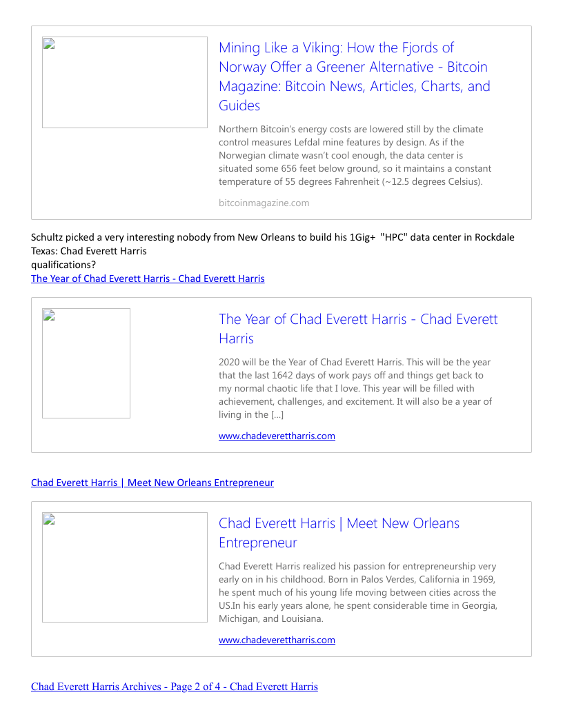This screenshot has height=728, width=563.
Task: Open underlined 'The Year of Chad Everett Harris' text link
Action: (x=148, y=279)
